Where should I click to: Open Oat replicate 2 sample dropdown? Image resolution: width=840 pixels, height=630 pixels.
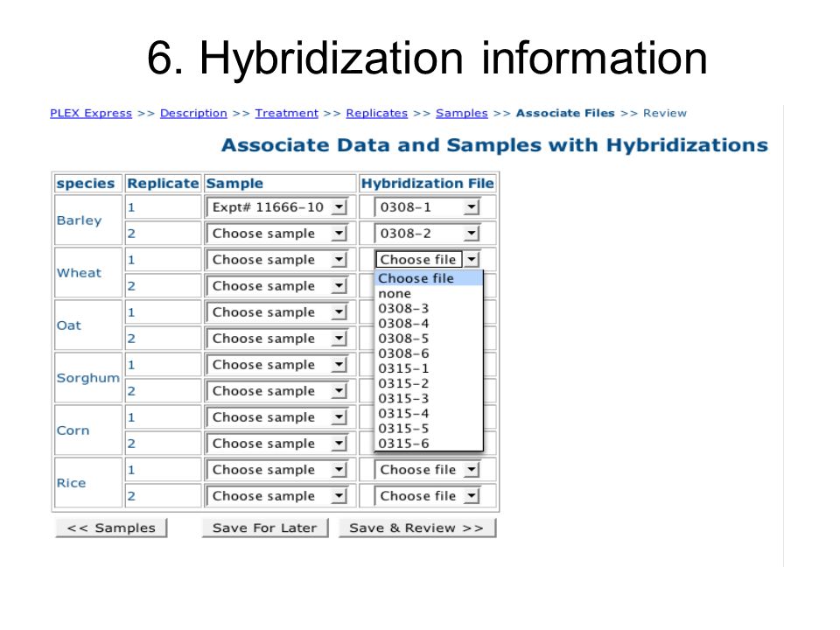[277, 339]
